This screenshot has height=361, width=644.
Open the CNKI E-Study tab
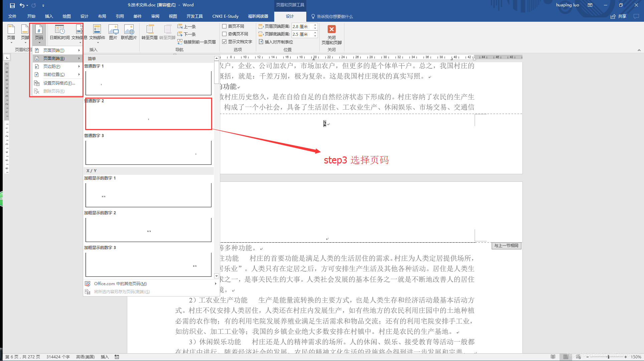coord(225,16)
